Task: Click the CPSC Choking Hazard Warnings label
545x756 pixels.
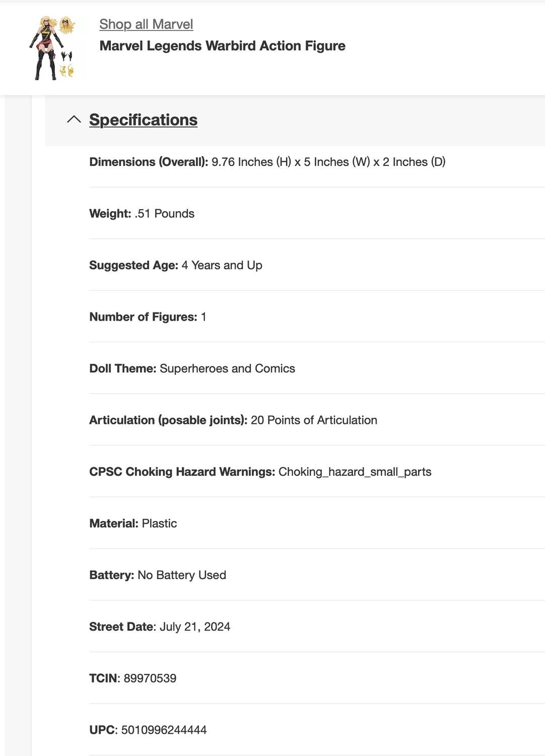Action: (182, 472)
